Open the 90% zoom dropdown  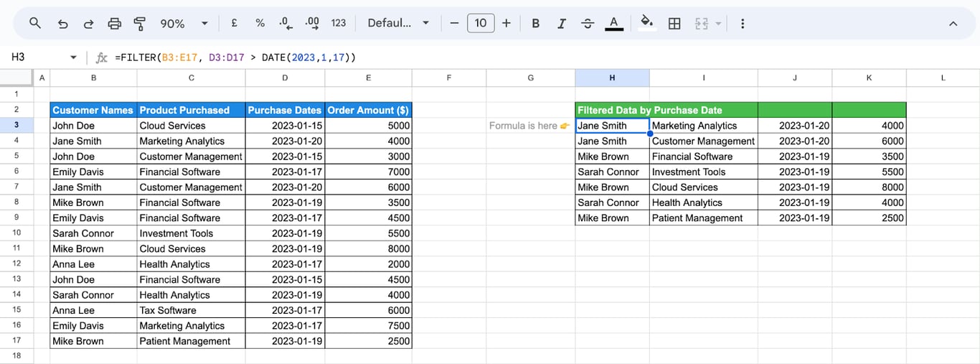(x=184, y=23)
